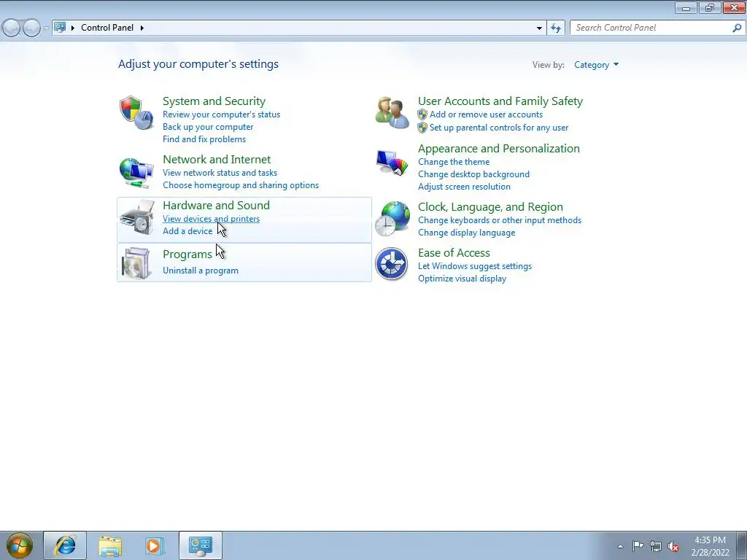This screenshot has width=747, height=560.
Task: Open the View by Category dropdown
Action: [597, 65]
